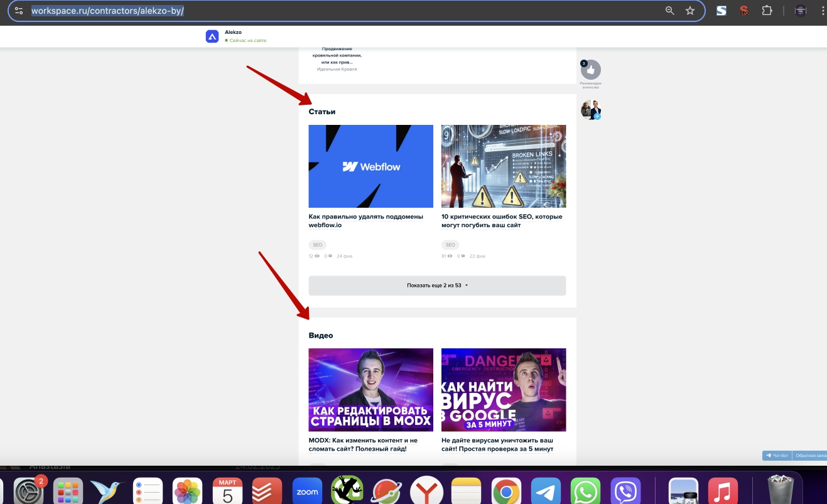
Task: Open article about deleting webflow.io subdomains
Action: tap(365, 221)
